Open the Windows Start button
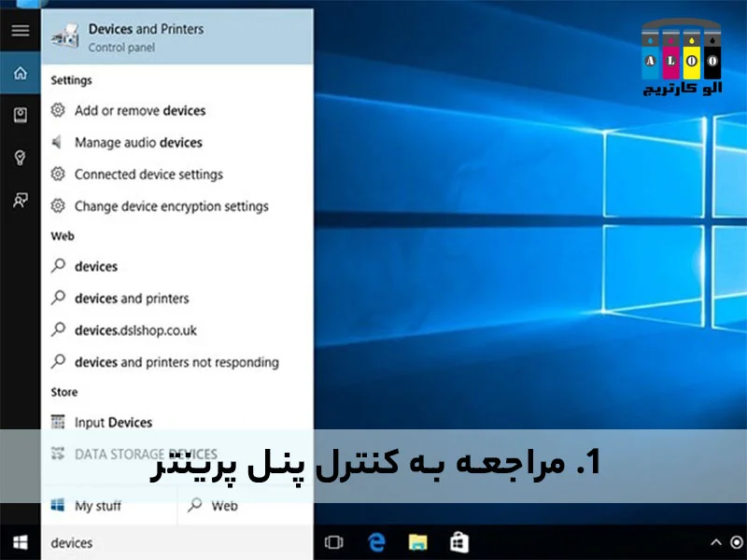The image size is (747, 560). (x=20, y=542)
